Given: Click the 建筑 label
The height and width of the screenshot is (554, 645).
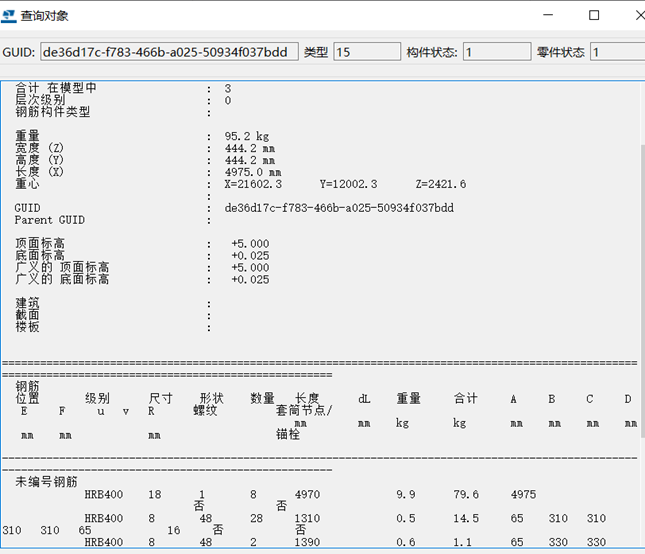Looking at the screenshot, I should click(28, 304).
